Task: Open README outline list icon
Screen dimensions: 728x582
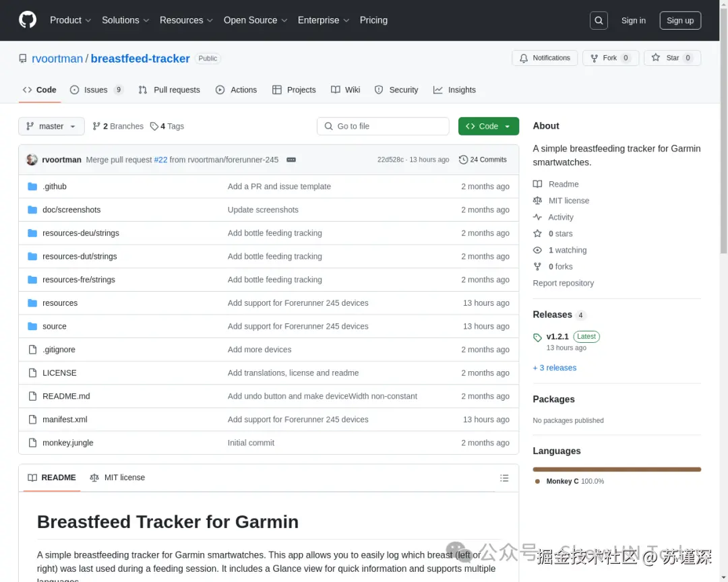Action: 504,478
